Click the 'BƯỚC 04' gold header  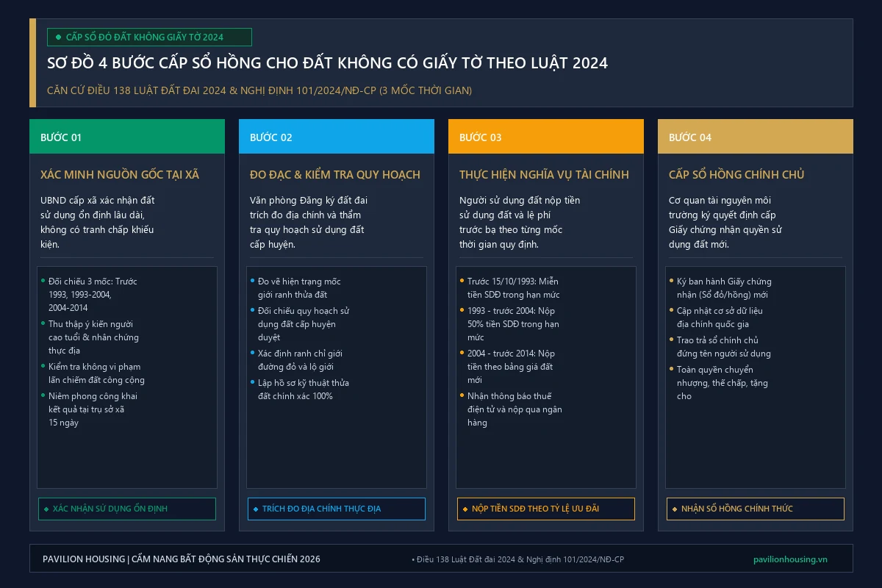[x=756, y=137]
